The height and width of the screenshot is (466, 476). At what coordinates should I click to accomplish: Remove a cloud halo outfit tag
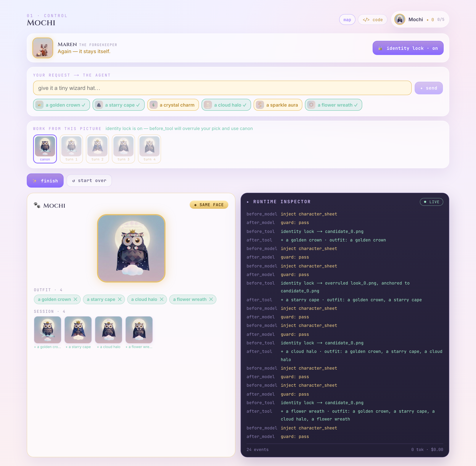coord(162,299)
